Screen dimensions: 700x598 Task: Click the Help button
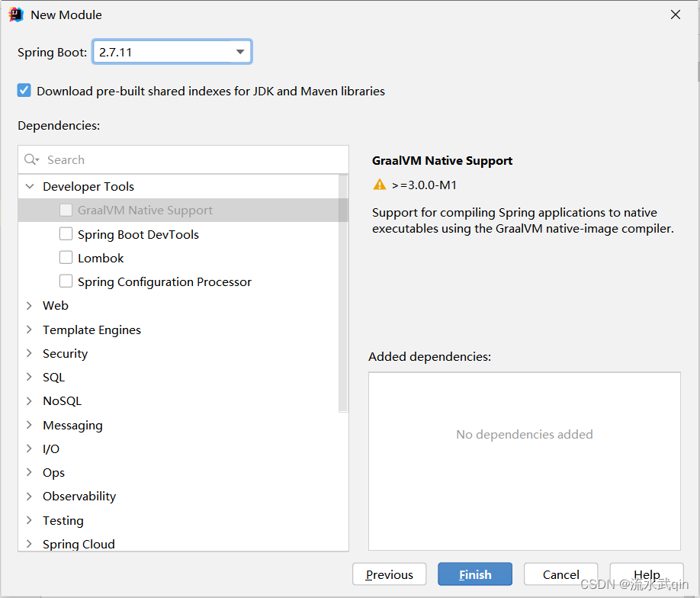pos(647,574)
